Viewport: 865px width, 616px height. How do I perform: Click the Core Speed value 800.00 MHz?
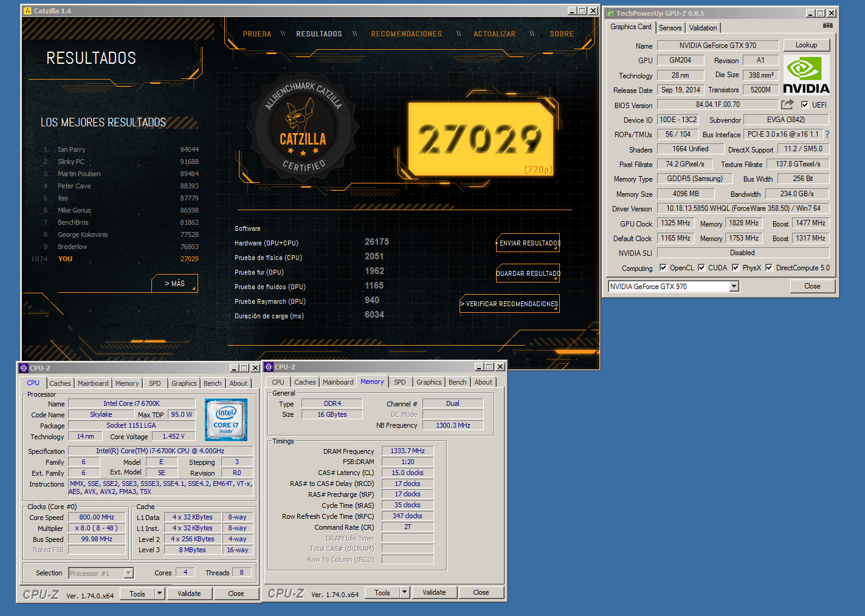(97, 517)
